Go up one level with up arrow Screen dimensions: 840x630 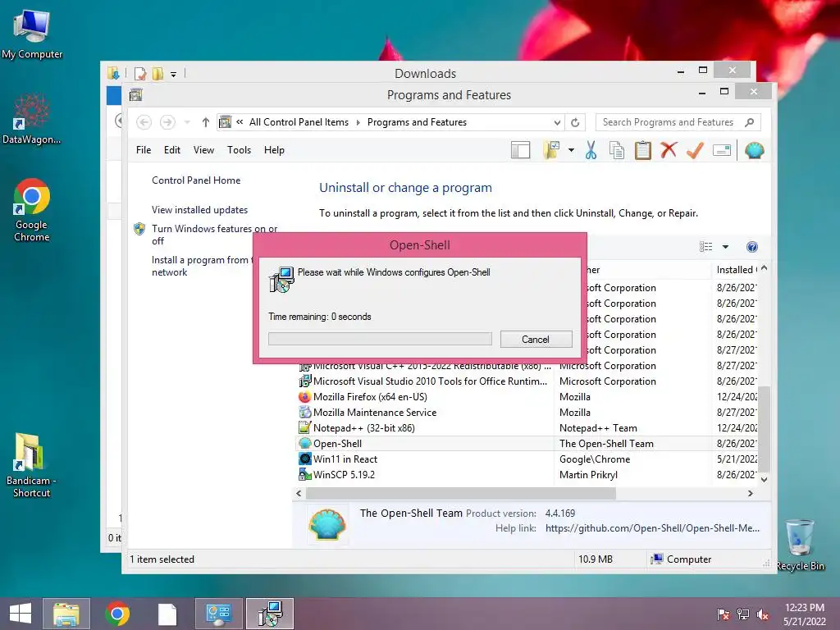click(206, 123)
